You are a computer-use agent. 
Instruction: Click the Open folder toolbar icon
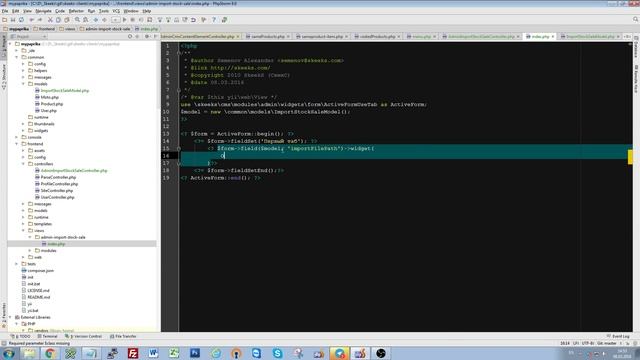[x=4, y=20]
